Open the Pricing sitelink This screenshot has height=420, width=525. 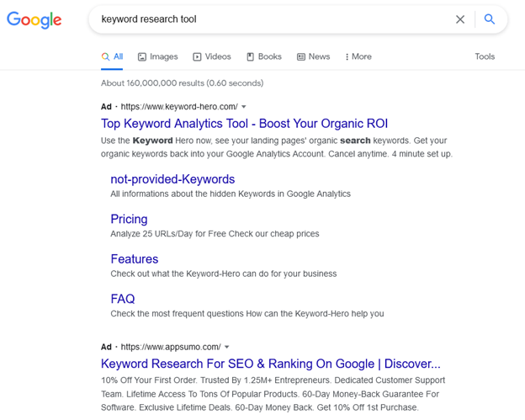click(129, 219)
